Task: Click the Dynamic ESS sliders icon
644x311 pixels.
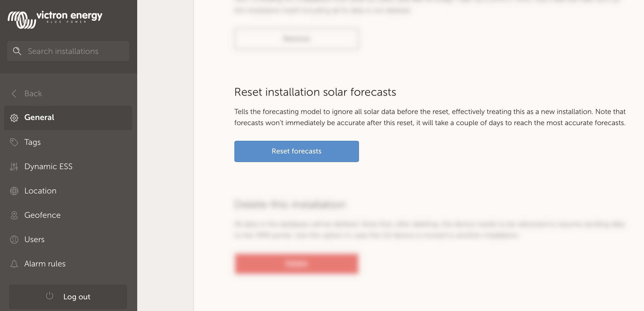Action: tap(14, 166)
